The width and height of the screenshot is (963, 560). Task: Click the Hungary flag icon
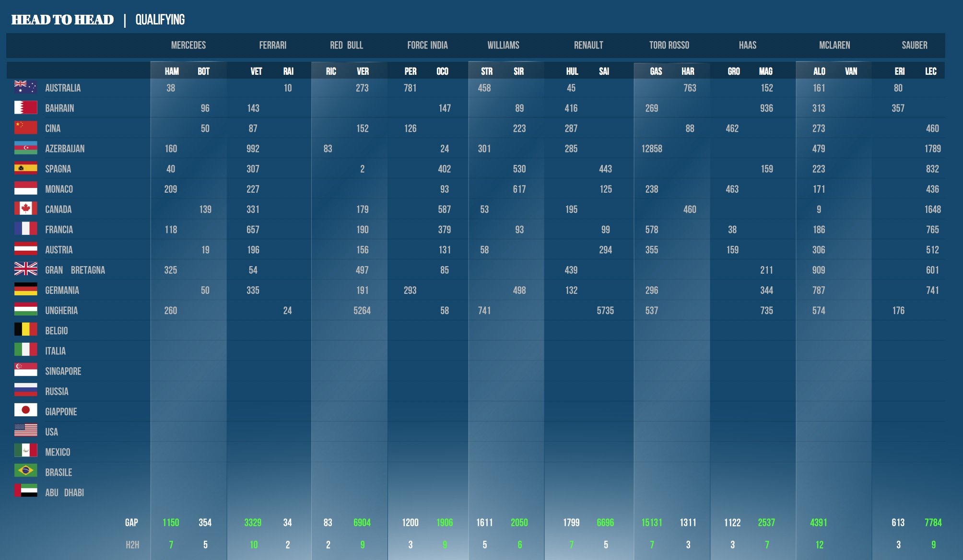coord(26,310)
